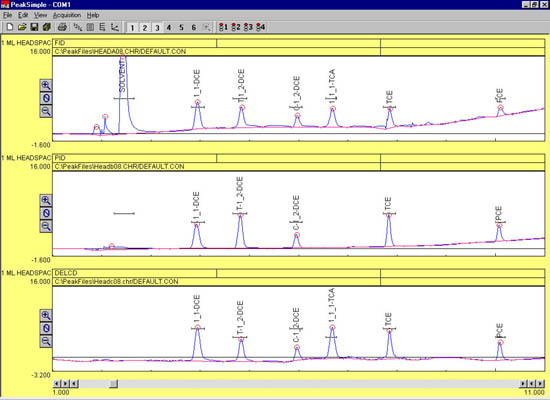Open the View menu

[x=40, y=15]
